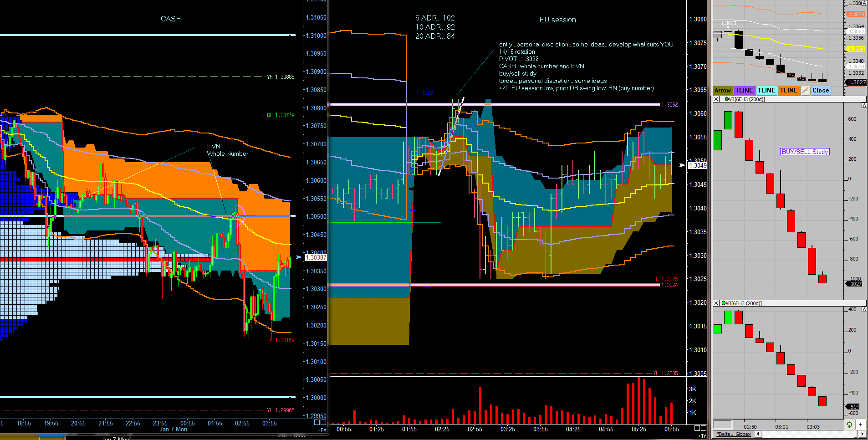Click the L 1.3025 low label
868x440 pixels.
[x=667, y=279]
